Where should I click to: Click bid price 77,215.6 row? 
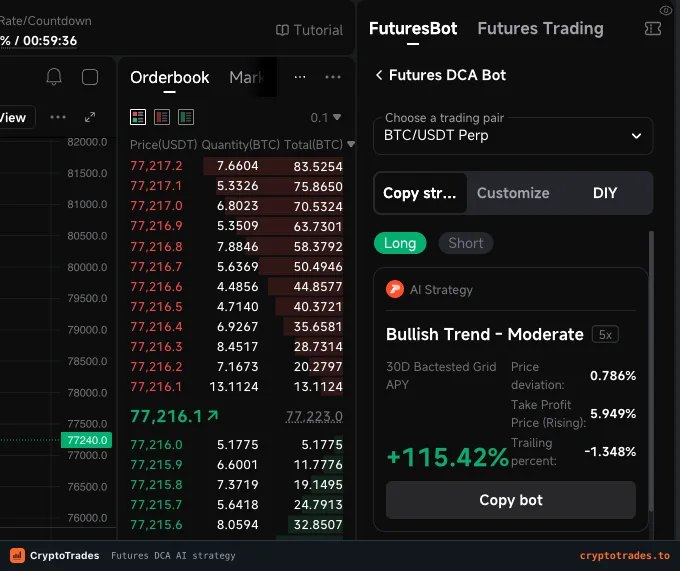(x=236, y=525)
